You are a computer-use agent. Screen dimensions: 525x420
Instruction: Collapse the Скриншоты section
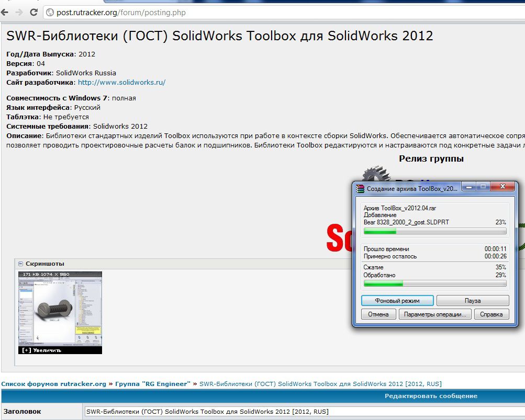click(x=21, y=264)
